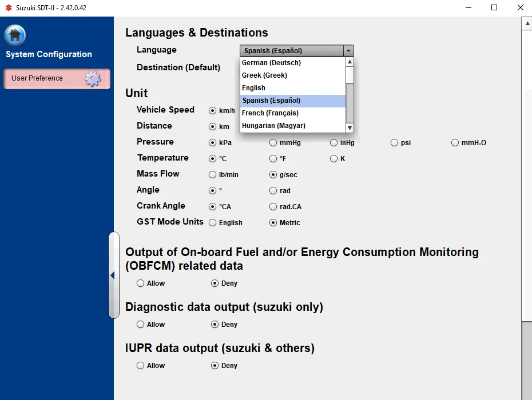Collapse sidebar with the left arrow handle
The height and width of the screenshot is (400, 532).
click(113, 275)
